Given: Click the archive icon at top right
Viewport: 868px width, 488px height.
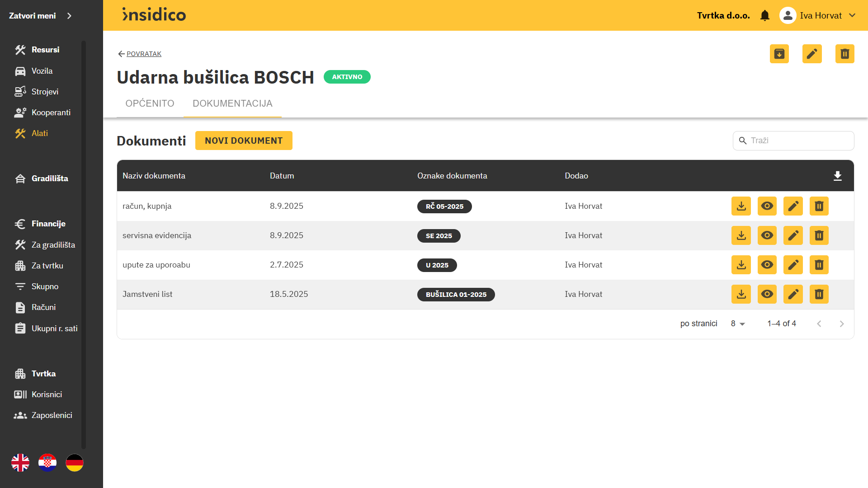Looking at the screenshot, I should 779,54.
